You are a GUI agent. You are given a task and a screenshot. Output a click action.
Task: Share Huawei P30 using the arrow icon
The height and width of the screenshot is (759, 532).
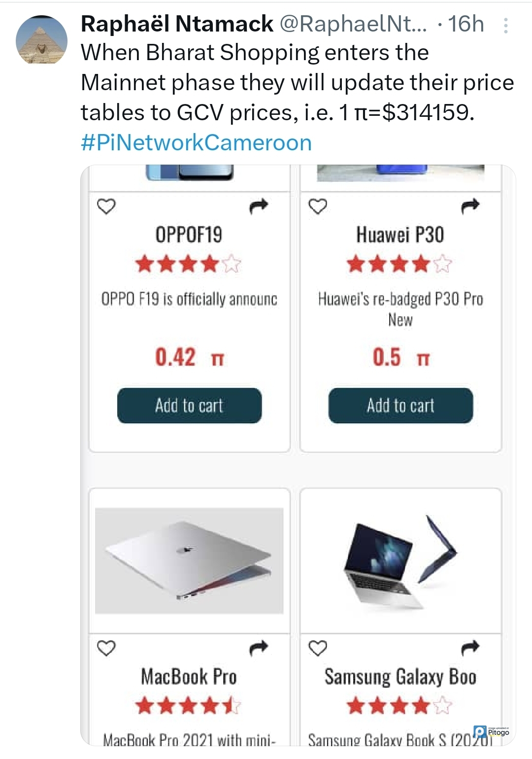pyautogui.click(x=470, y=206)
